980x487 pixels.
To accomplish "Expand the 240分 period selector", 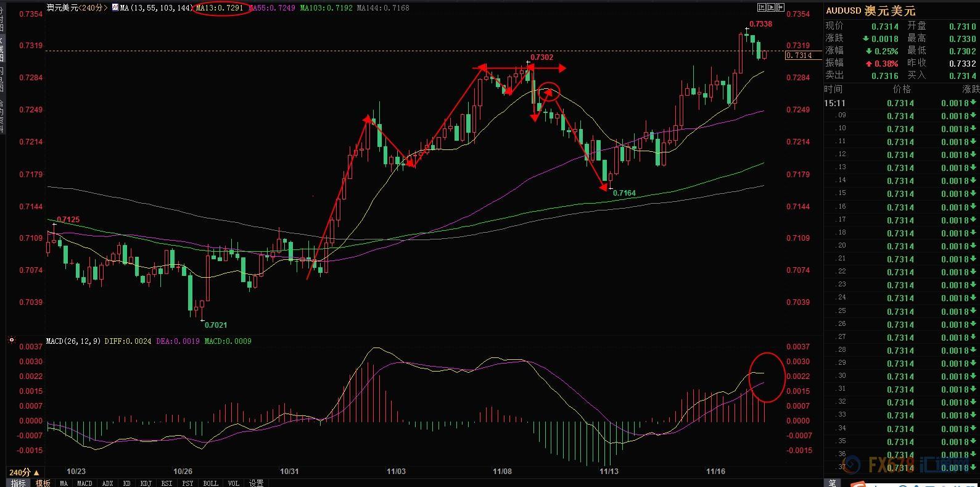I will click(25, 472).
